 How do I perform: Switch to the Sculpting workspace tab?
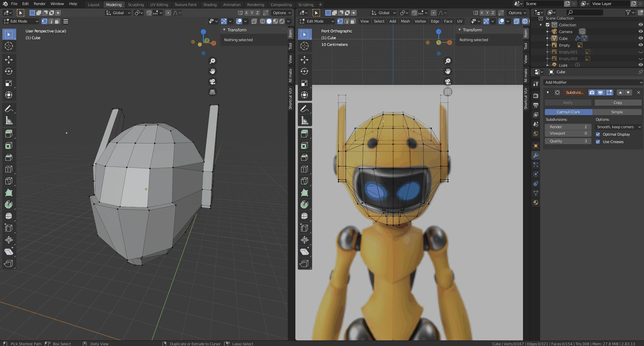coord(136,5)
